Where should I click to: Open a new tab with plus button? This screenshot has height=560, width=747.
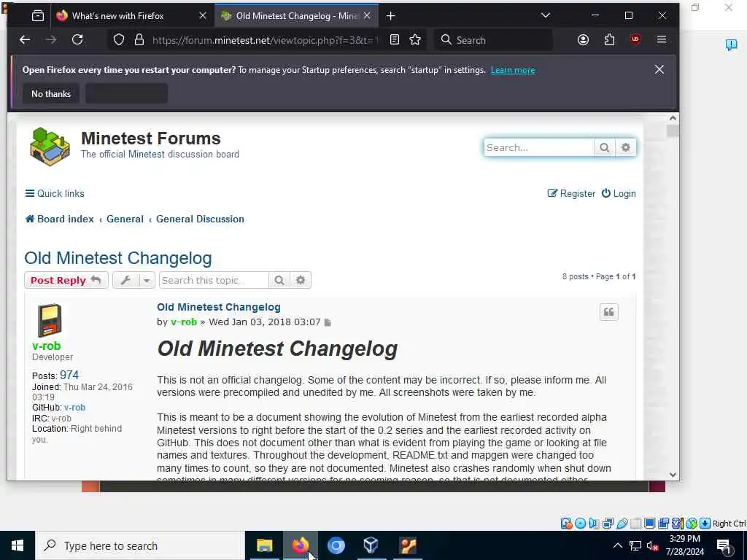click(x=391, y=16)
